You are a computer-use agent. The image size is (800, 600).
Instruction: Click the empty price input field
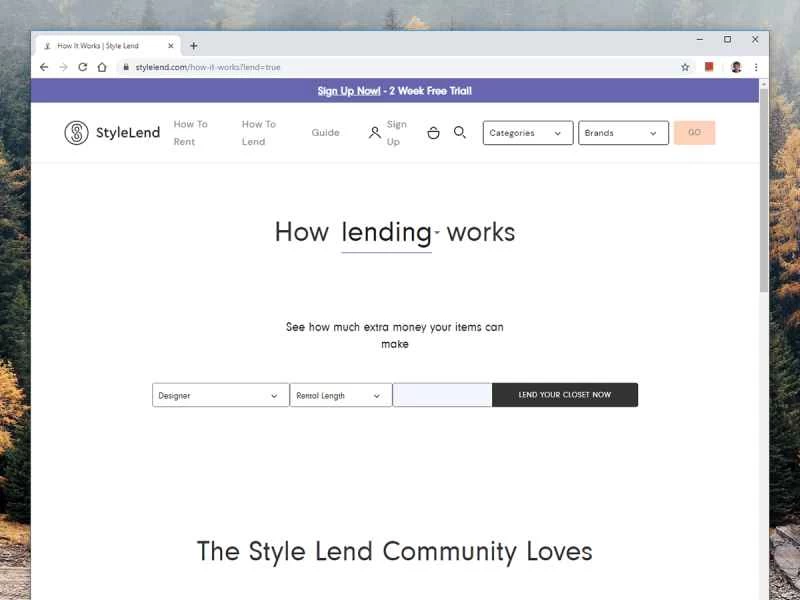point(441,395)
